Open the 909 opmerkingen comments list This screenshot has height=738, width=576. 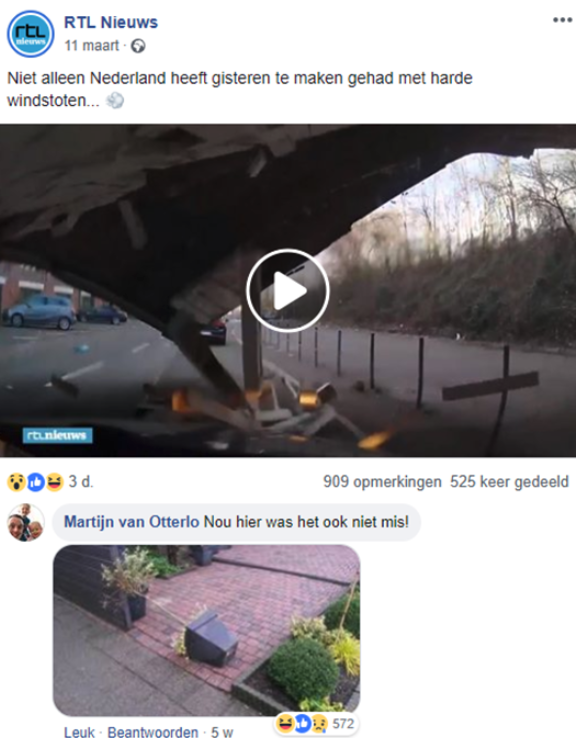(382, 482)
